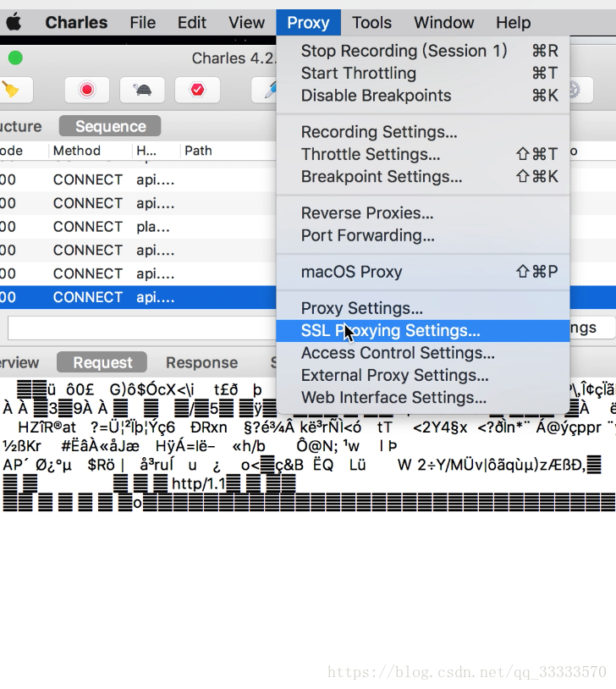Screen dimensions: 616x689
Task: Open Proxy Settings...
Action: 423,308
